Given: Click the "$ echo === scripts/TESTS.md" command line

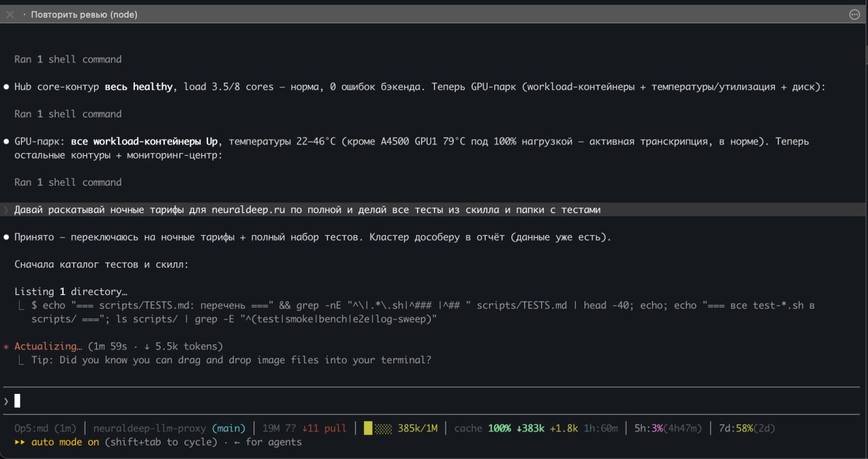Looking at the screenshot, I should (422, 312).
